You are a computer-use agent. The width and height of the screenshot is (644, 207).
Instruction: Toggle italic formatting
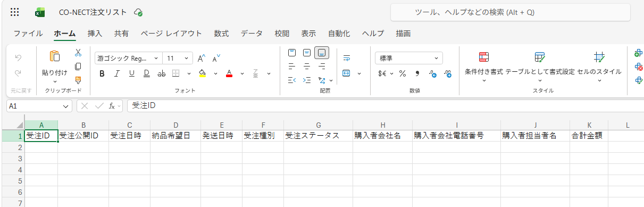[116, 73]
